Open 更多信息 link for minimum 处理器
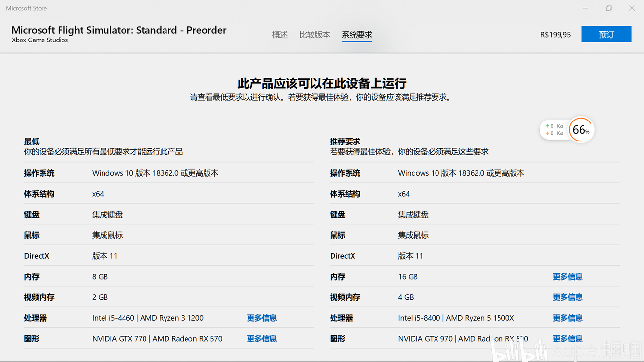 tap(262, 318)
